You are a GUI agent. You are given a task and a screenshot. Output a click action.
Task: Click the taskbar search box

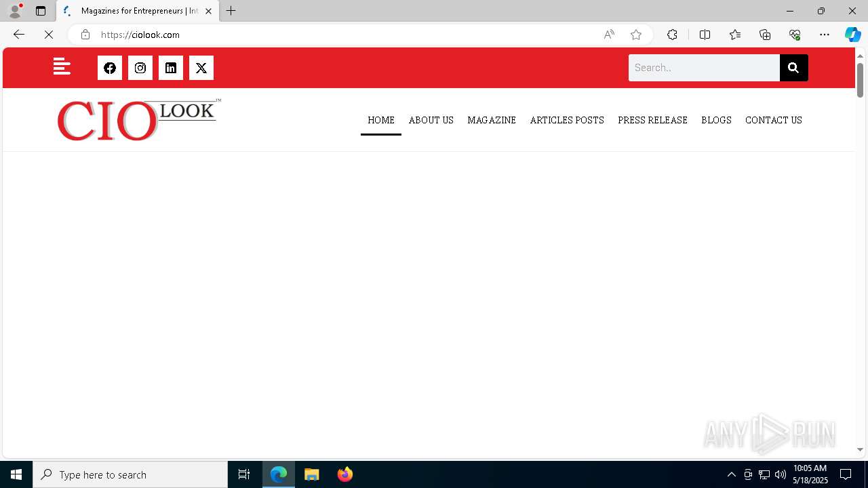click(130, 474)
